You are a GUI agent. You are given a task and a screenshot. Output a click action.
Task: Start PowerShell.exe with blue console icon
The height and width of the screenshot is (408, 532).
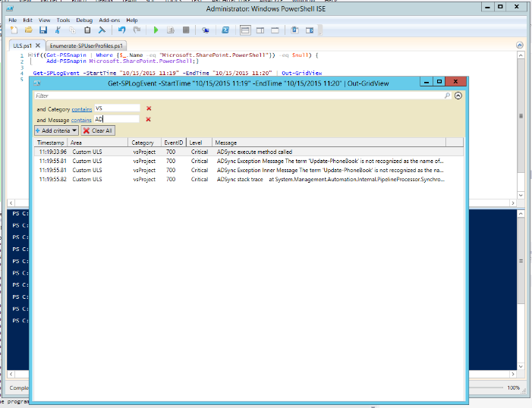(225, 30)
